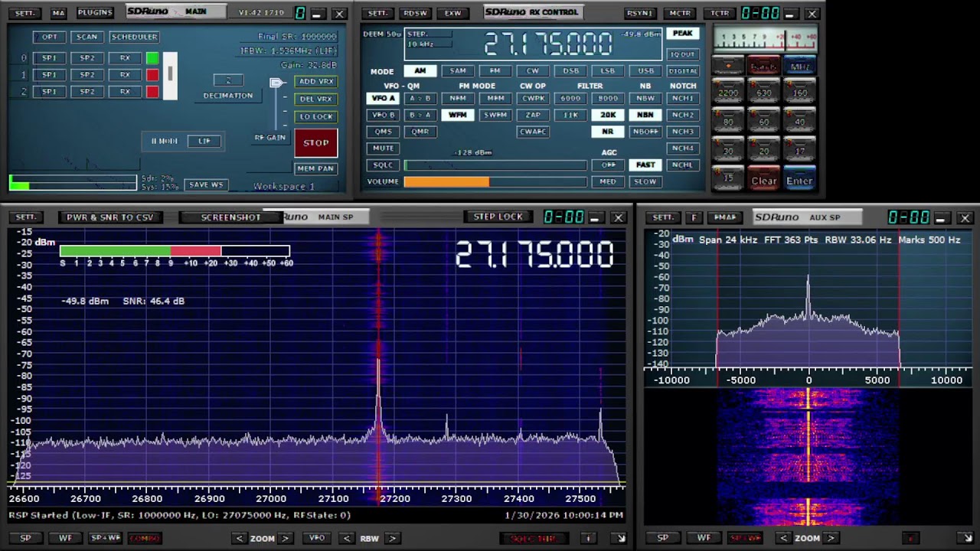Screen dimensions: 980x551
Task: Switch keypad to Bands mode
Action: (763, 67)
